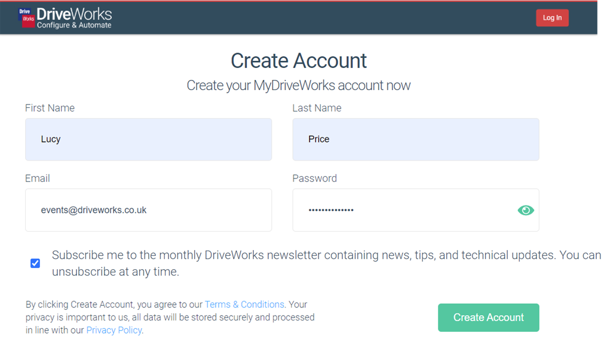
Task: Click the Last Name label
Action: click(x=317, y=108)
